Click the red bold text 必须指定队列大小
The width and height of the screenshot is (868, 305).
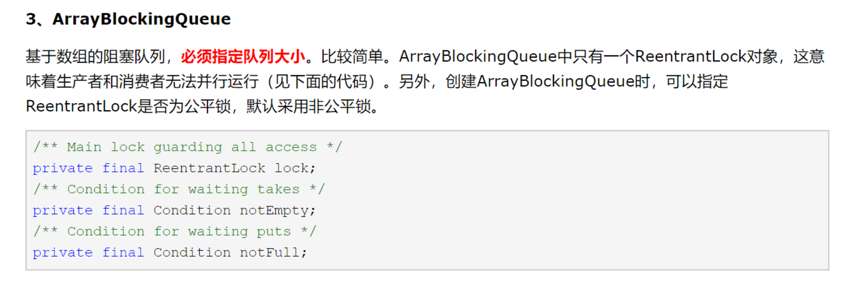pyautogui.click(x=243, y=57)
